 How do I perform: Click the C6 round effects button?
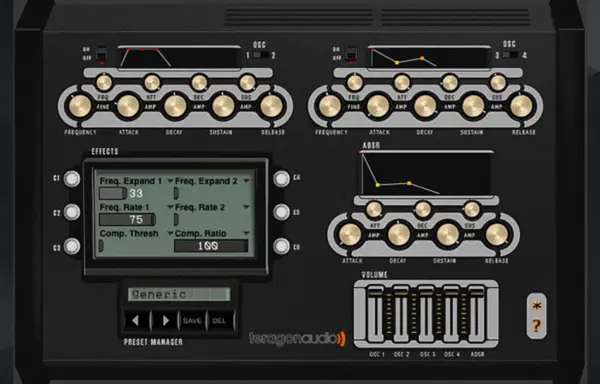(281, 246)
